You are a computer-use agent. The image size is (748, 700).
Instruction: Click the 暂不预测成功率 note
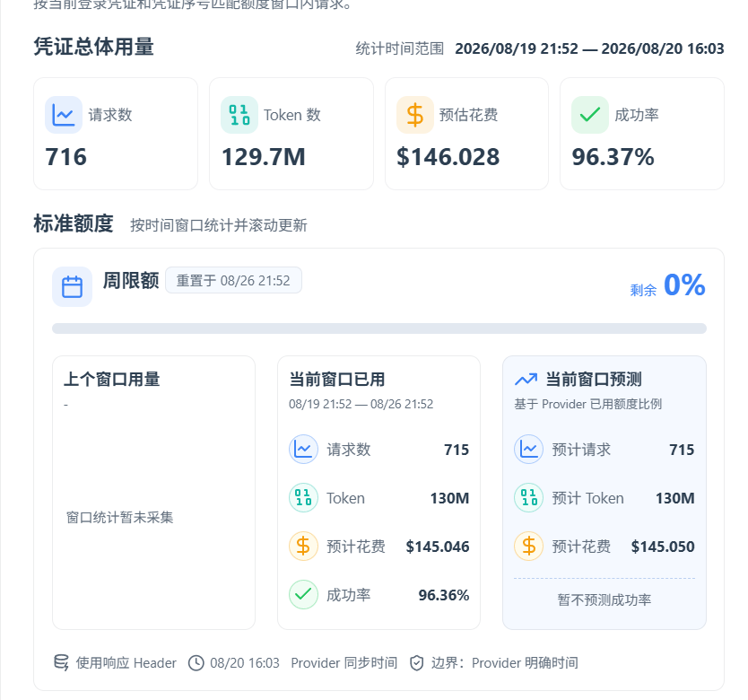(x=604, y=599)
